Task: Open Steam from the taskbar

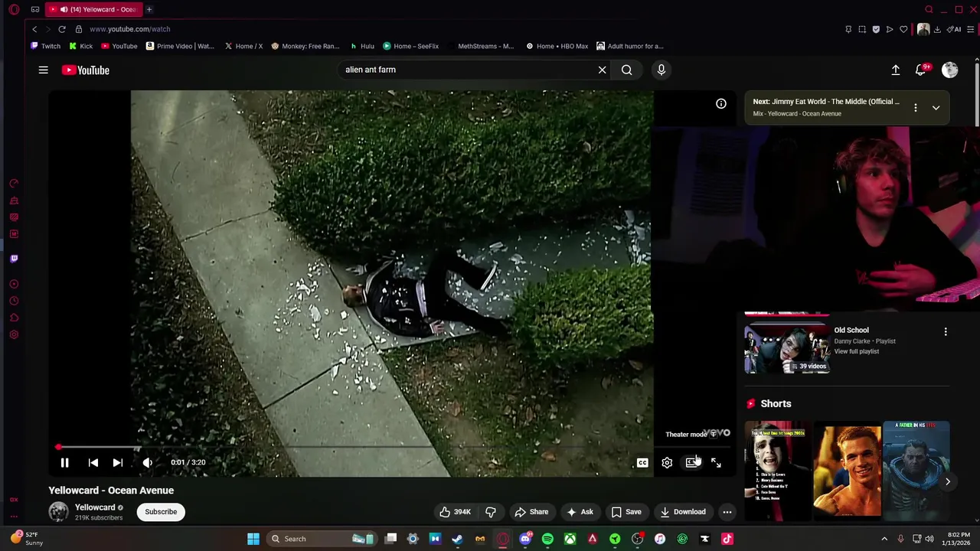Action: coord(457,539)
